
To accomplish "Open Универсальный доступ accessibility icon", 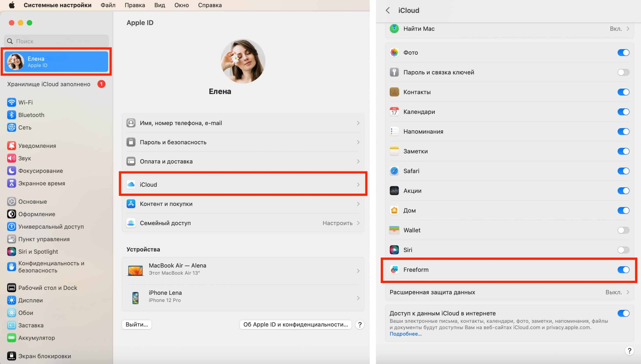I will 12,226.
